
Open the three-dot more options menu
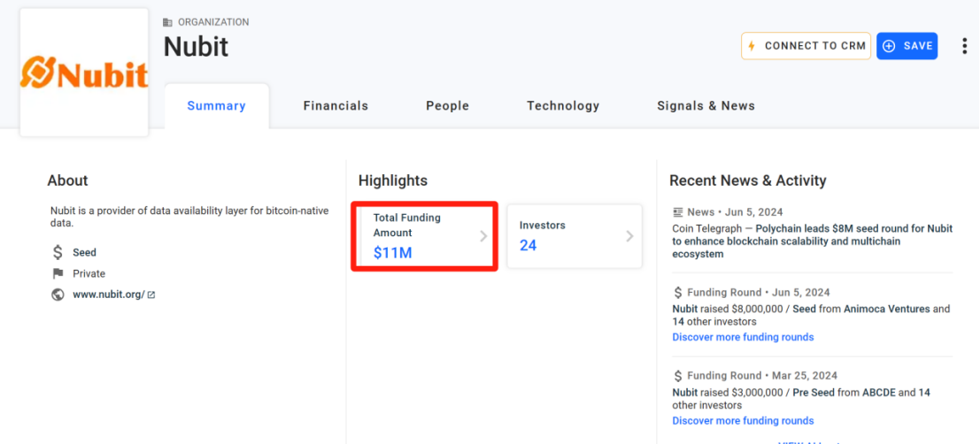964,46
